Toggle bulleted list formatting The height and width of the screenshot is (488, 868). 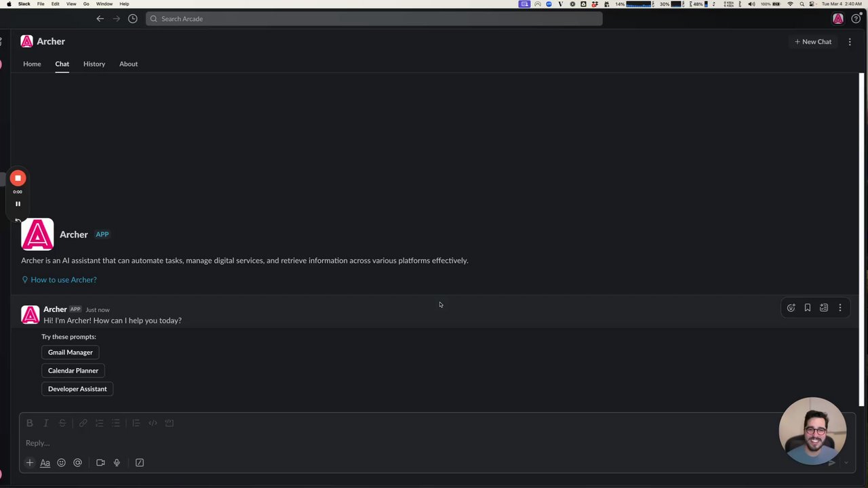point(116,423)
